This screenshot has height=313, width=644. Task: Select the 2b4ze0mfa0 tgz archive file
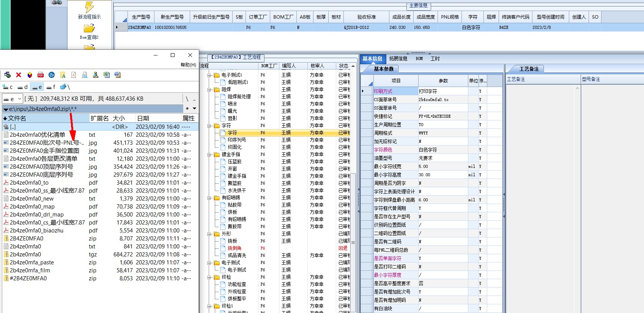(x=25, y=254)
